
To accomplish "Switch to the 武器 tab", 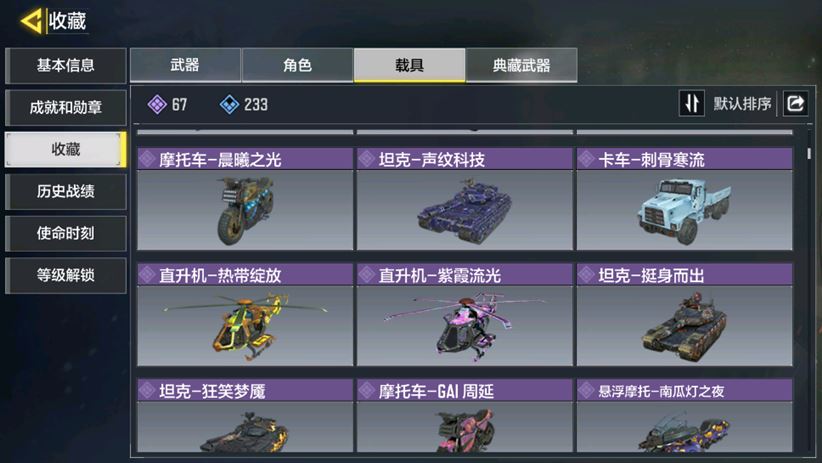I will 185,65.
